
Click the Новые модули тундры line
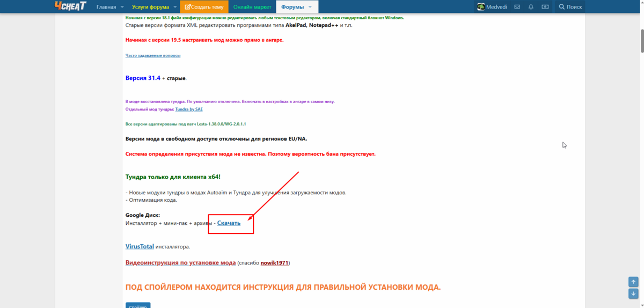tap(236, 193)
